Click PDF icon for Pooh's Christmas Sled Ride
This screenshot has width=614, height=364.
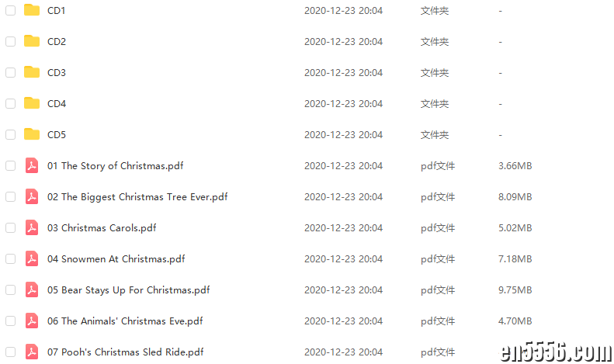pyautogui.click(x=32, y=352)
